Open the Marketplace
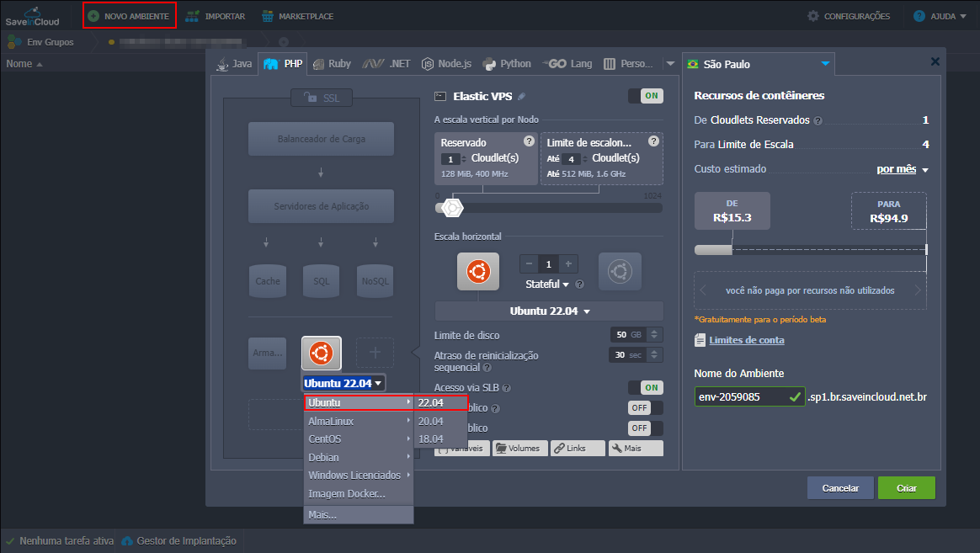 [x=297, y=16]
